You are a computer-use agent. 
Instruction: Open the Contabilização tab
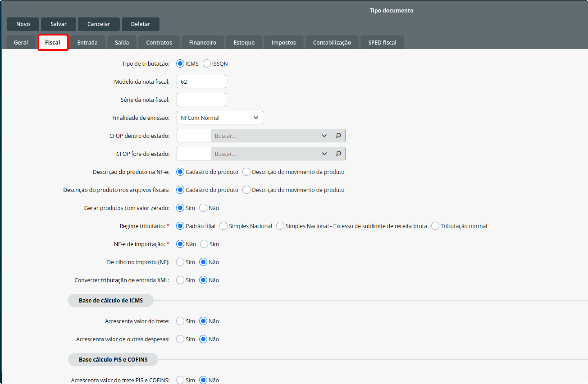[332, 42]
